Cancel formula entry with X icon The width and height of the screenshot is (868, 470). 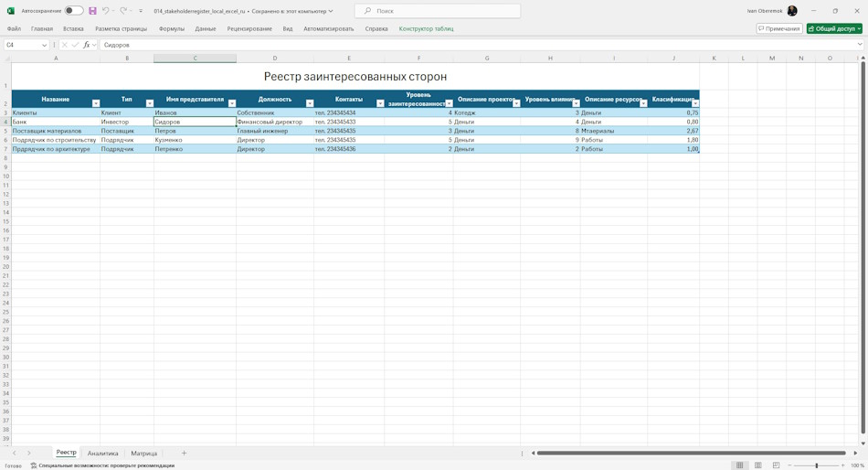(x=64, y=45)
